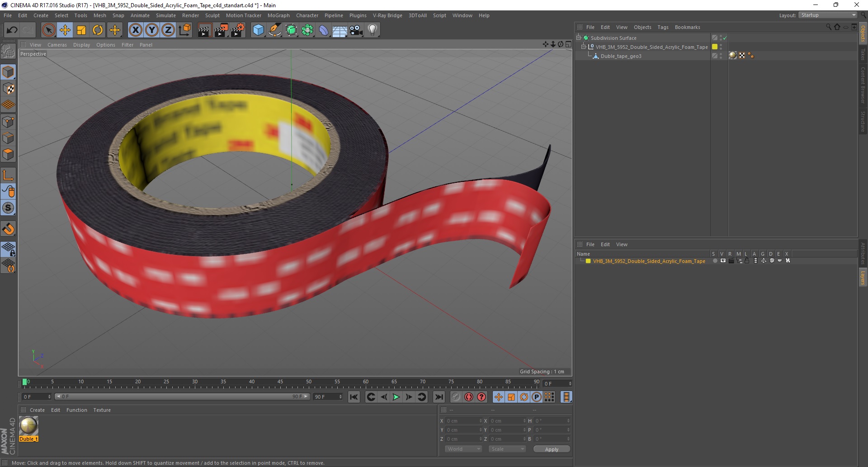Toggle the coordinate system icon
Image resolution: width=868 pixels, height=467 pixels.
point(184,30)
